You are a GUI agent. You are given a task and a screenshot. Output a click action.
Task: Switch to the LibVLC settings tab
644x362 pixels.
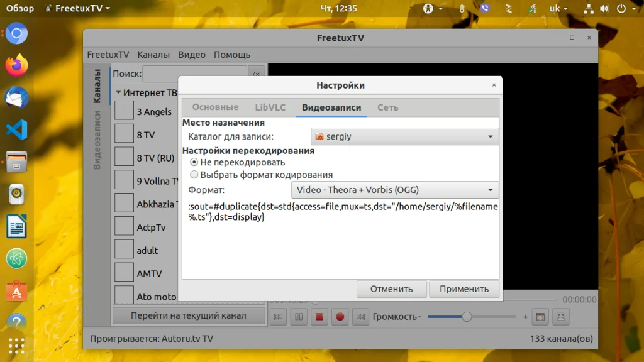click(x=270, y=107)
